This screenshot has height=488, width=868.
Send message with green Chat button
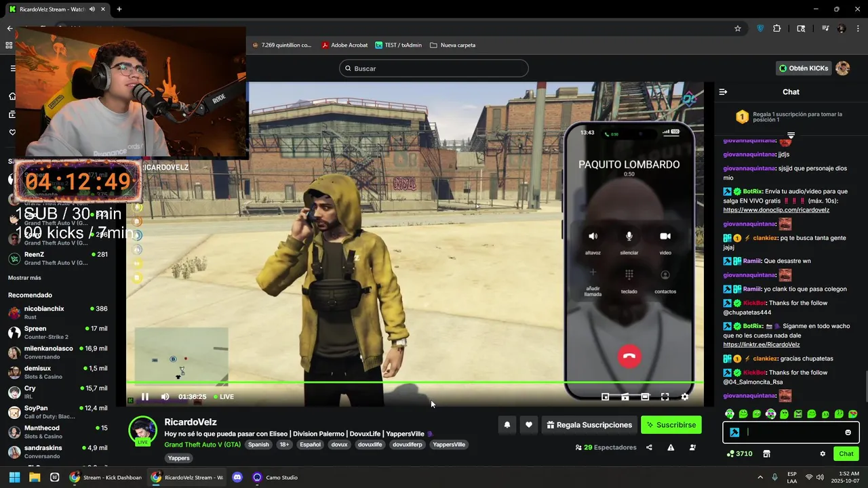(846, 453)
